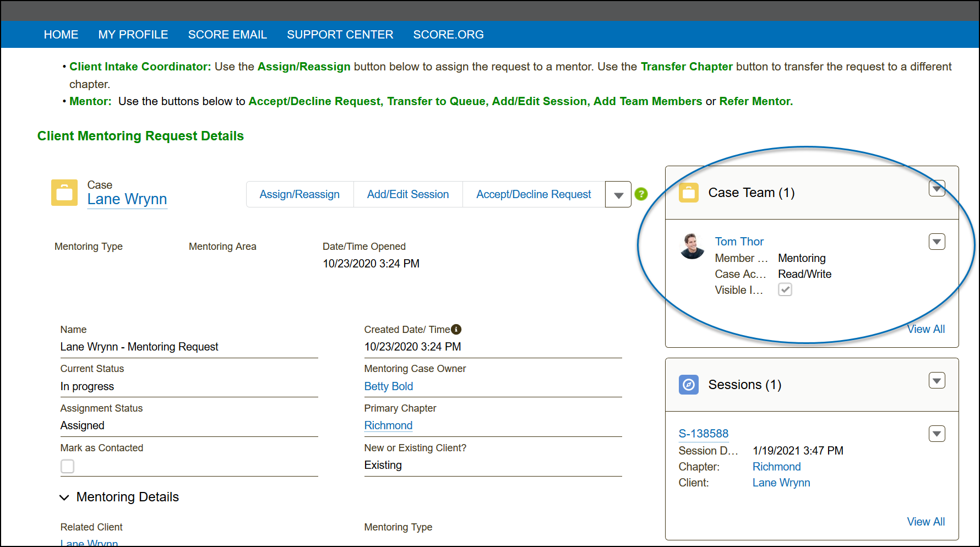Viewport: 980px width, 547px height.
Task: Click the 'Assigned' Assignment Status value
Action: click(83, 425)
